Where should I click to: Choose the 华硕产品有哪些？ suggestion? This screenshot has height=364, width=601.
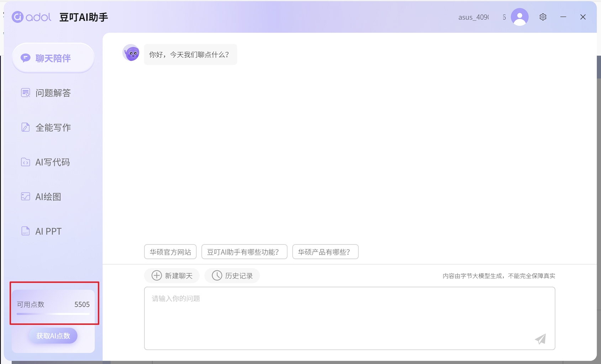coord(325,252)
